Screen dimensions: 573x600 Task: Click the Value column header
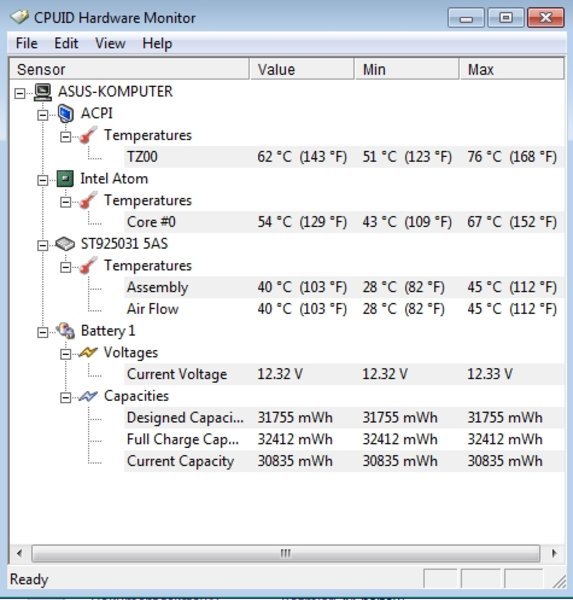click(302, 69)
